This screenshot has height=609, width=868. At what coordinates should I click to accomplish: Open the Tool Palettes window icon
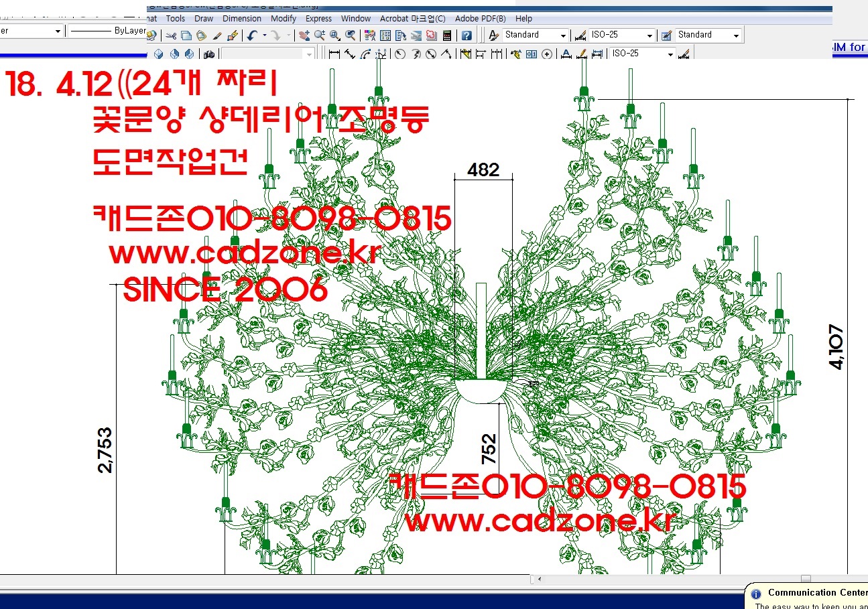[401, 36]
